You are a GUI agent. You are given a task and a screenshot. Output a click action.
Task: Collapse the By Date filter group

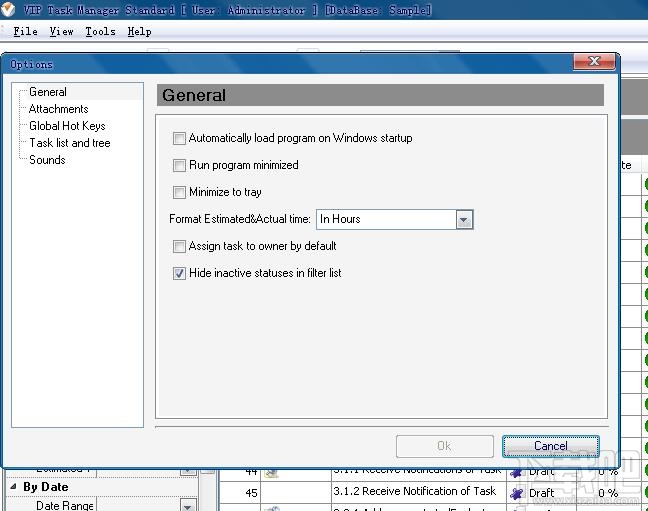pyautogui.click(x=14, y=487)
